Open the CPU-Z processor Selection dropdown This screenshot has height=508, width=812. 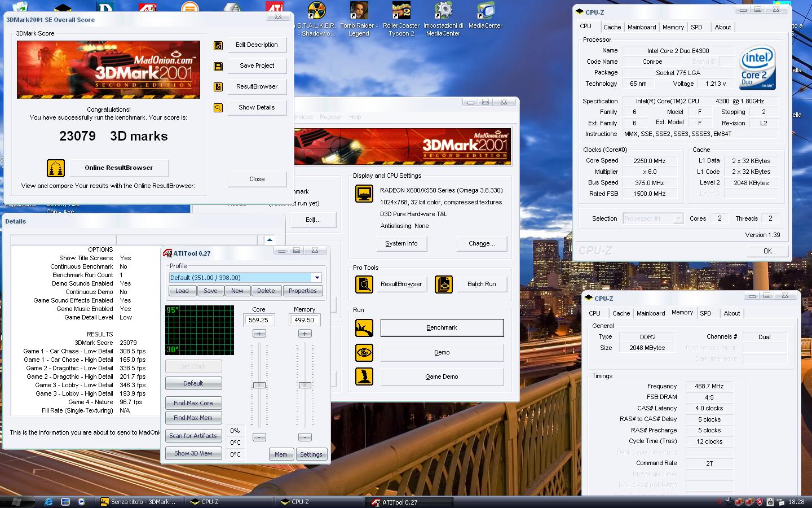(678, 218)
